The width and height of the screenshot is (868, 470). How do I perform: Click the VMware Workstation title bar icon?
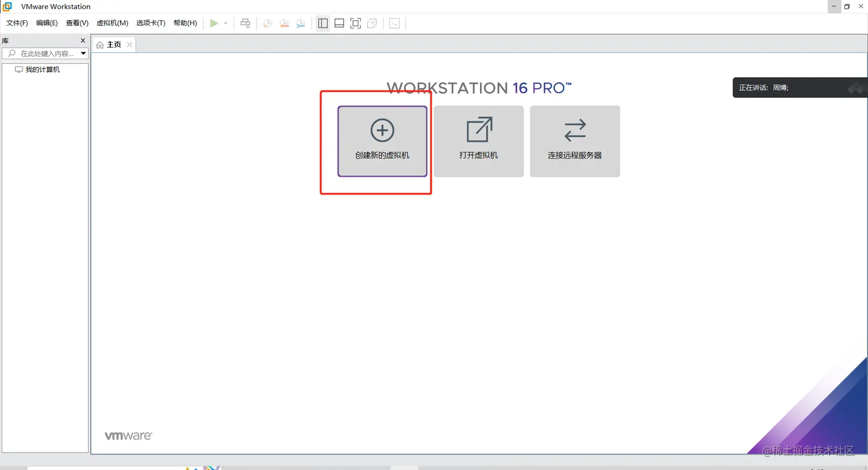(x=7, y=6)
